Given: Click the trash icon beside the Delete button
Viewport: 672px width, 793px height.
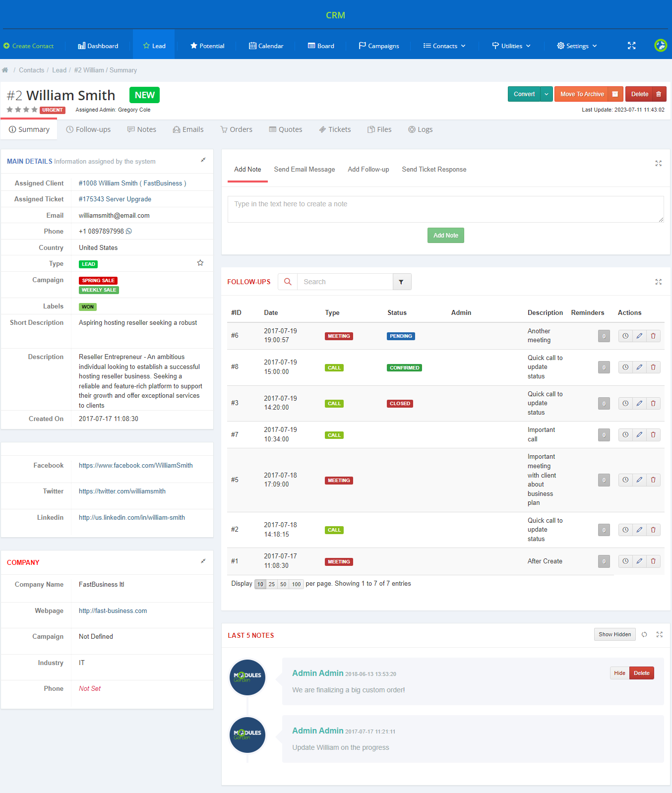Looking at the screenshot, I should point(659,94).
